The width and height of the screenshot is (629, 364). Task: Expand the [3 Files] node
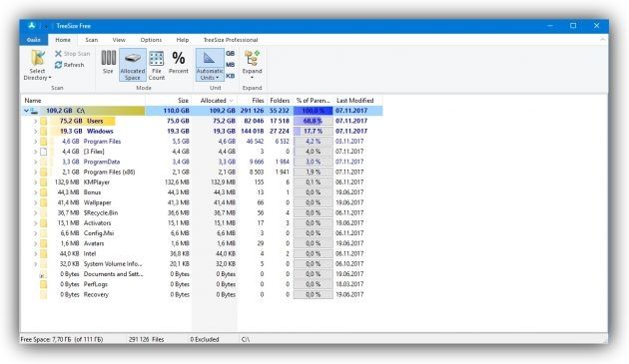click(35, 152)
